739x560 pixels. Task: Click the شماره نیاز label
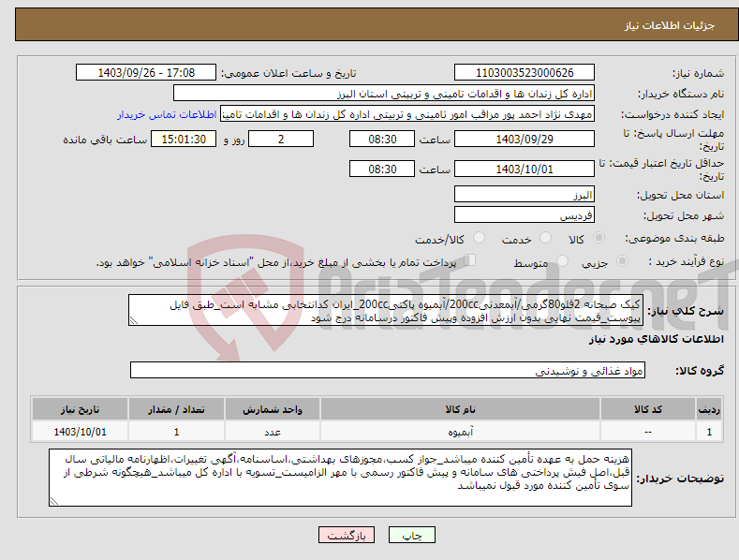(698, 74)
